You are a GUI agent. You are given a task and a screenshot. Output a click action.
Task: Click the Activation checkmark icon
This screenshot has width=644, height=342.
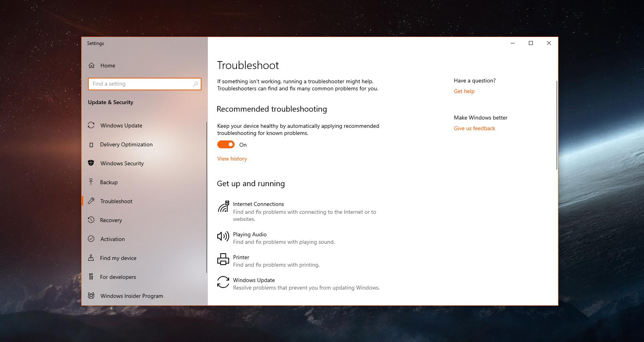pyautogui.click(x=91, y=239)
